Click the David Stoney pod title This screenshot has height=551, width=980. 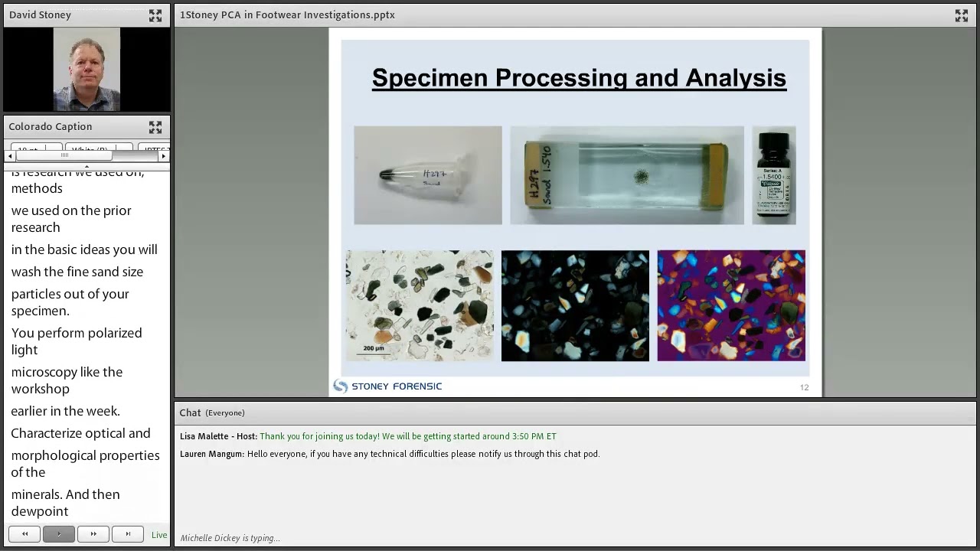click(40, 15)
